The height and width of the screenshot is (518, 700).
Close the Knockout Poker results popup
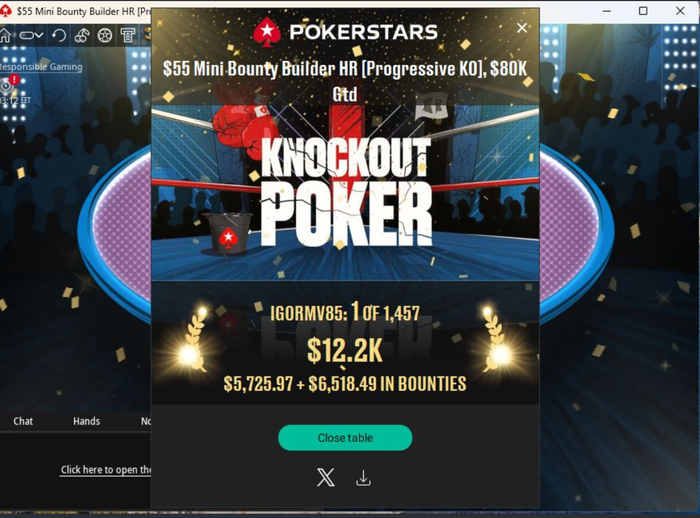click(521, 28)
